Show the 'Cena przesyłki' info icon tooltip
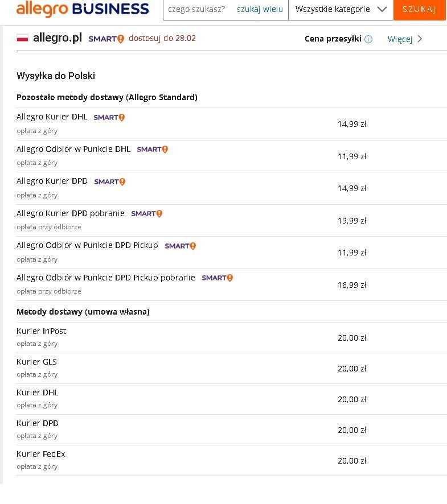The image size is (447, 504). click(368, 39)
